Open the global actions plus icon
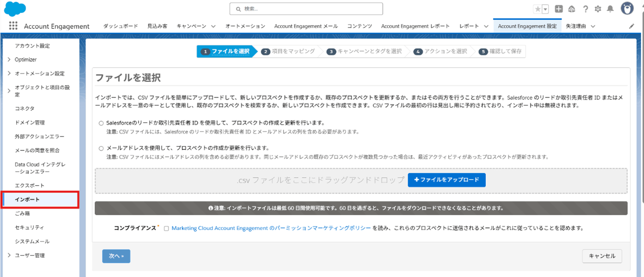Image resolution: width=644 pixels, height=277 pixels. tap(559, 9)
